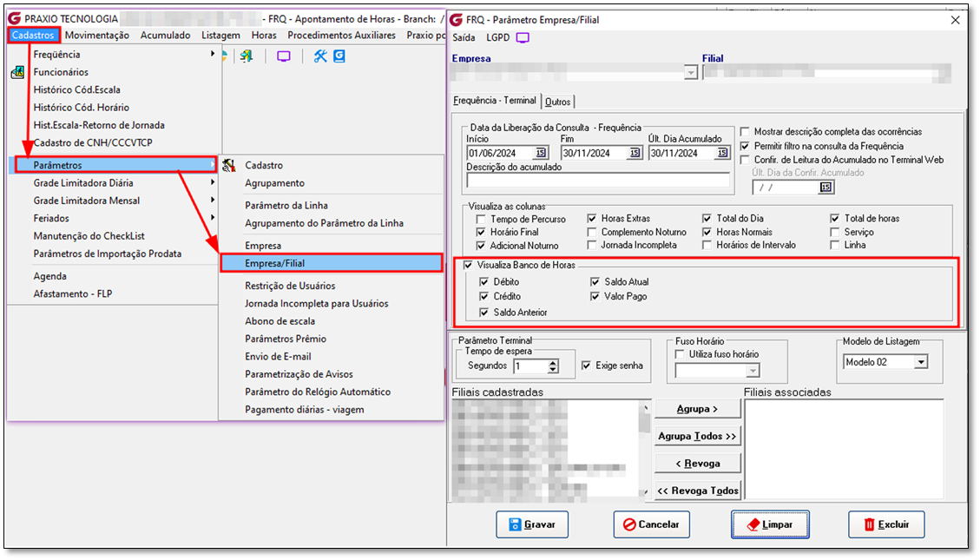Click the exit door toolbar icon
This screenshot has height=560, width=980.
[247, 56]
